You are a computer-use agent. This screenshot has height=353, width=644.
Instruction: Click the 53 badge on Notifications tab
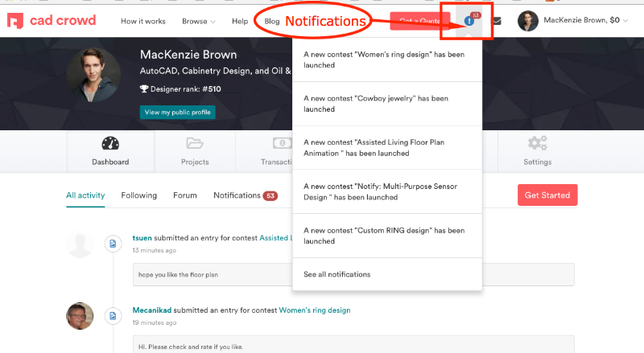point(270,195)
